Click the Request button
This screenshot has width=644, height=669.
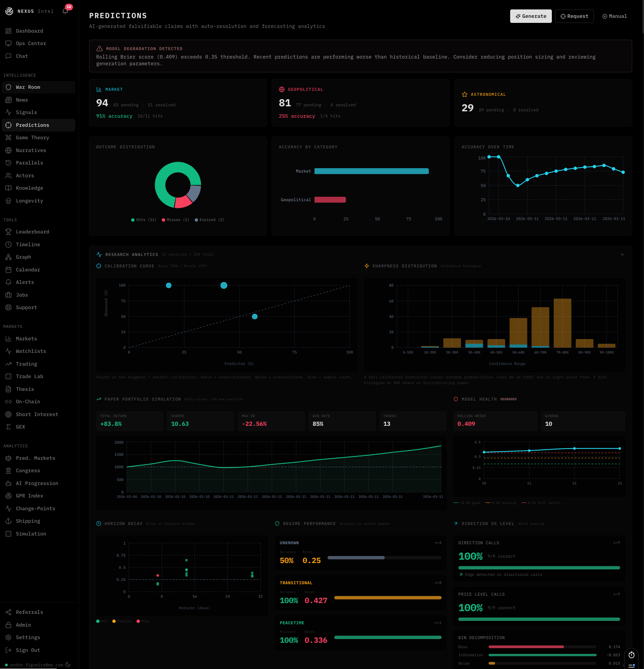pyautogui.click(x=574, y=16)
